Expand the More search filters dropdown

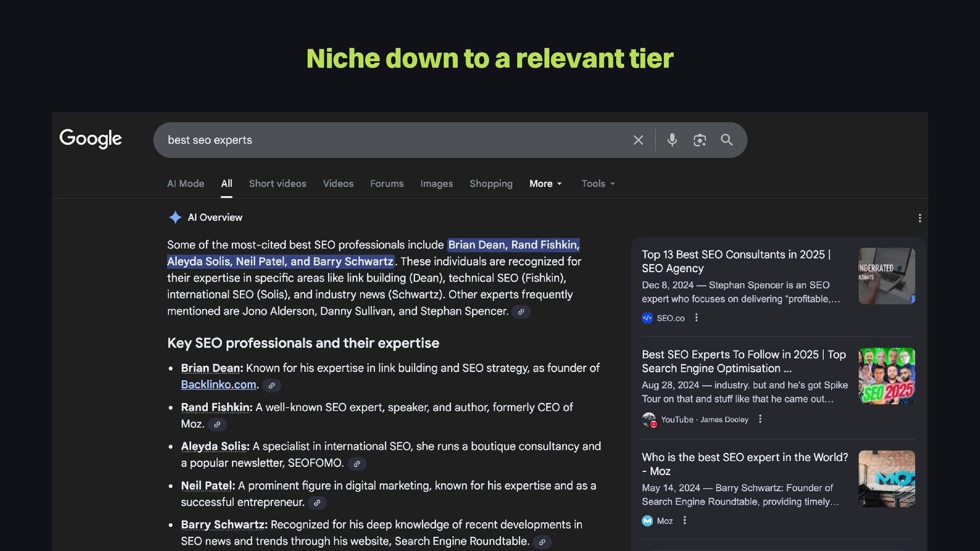(545, 184)
